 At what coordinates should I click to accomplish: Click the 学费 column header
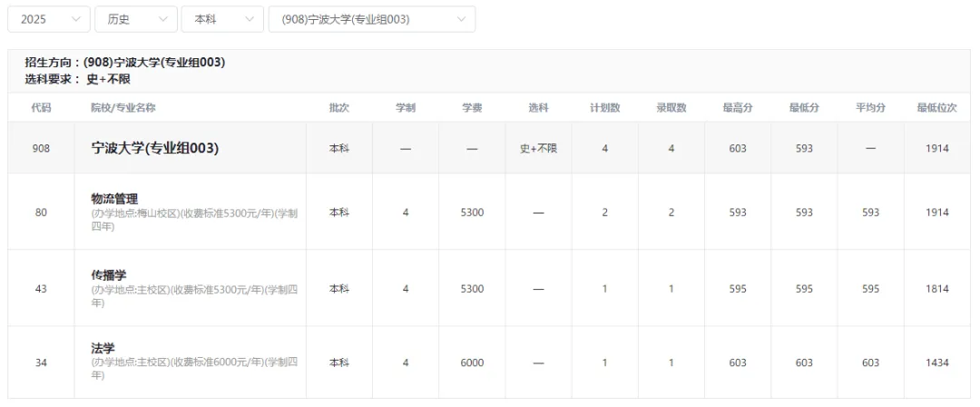click(x=472, y=108)
